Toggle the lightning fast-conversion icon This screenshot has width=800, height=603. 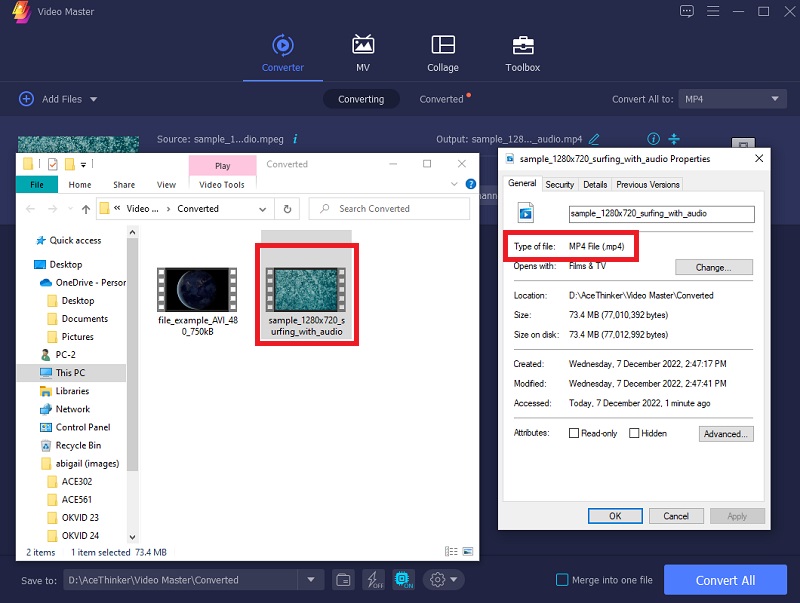click(374, 580)
